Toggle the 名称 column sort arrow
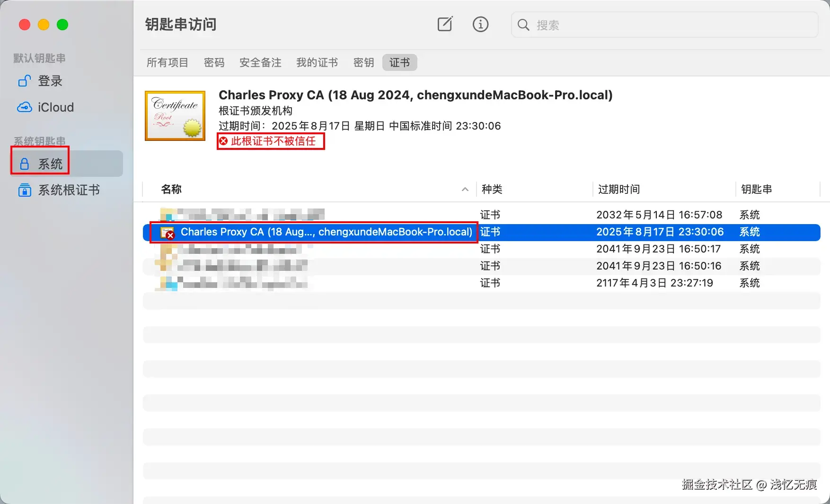The image size is (830, 504). tap(465, 189)
